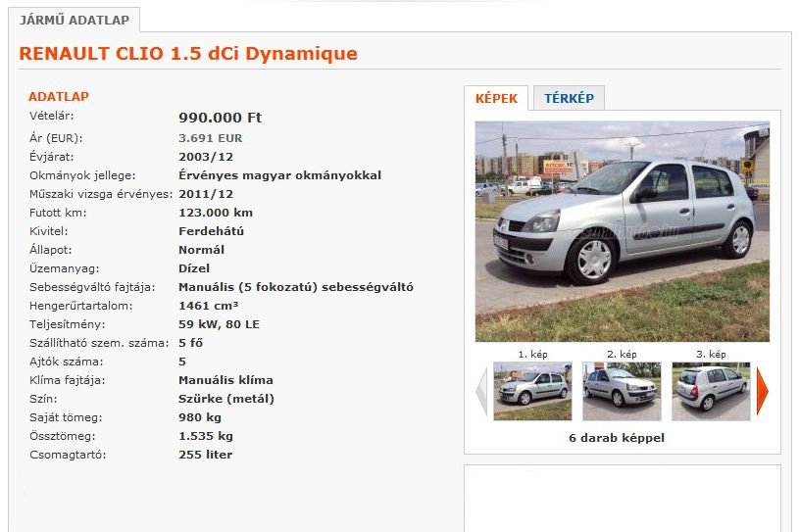Click the 1. kép label
Image resolution: width=799 pixels, height=532 pixels.
pos(532,354)
